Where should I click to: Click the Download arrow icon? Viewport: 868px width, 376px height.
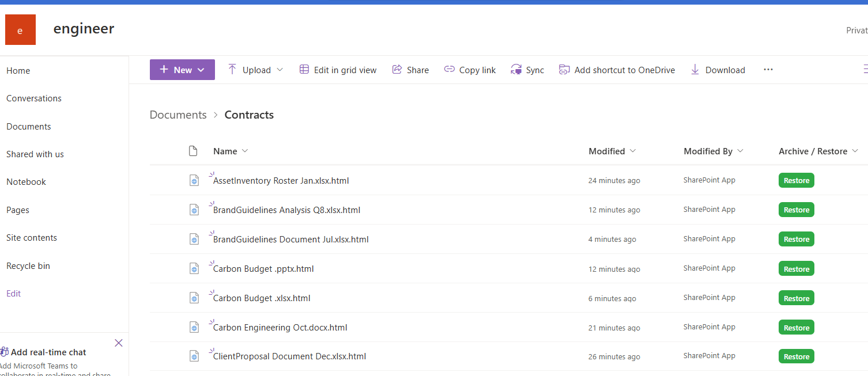(x=695, y=70)
